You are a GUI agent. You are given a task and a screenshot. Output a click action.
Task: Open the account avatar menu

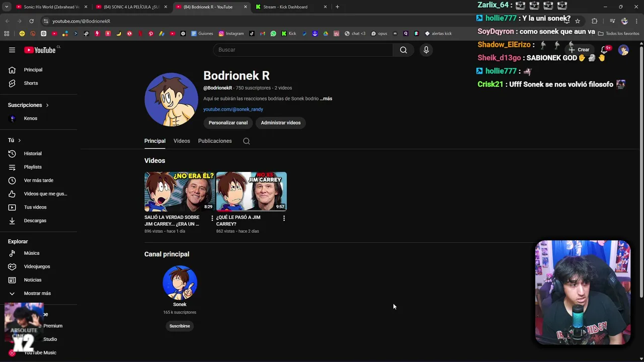(623, 50)
